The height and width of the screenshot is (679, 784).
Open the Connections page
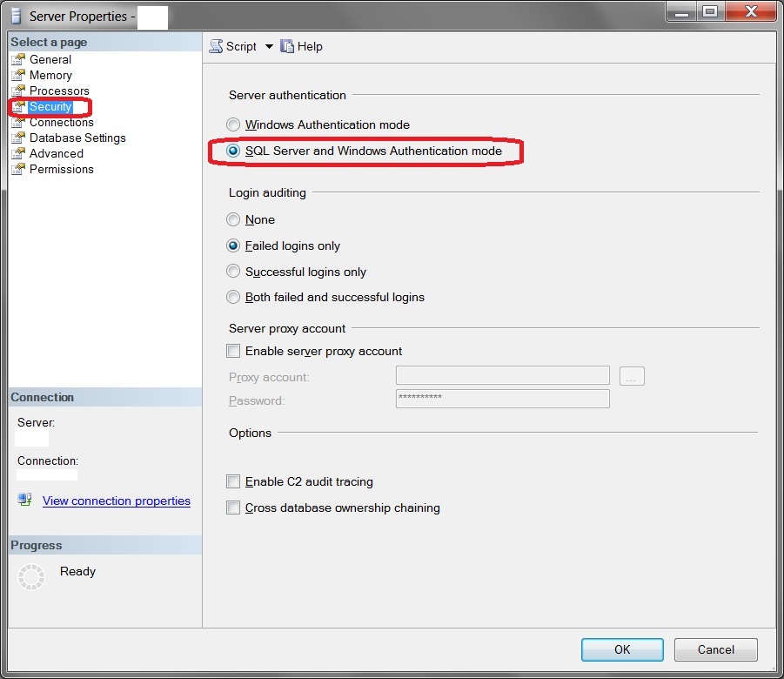pyautogui.click(x=61, y=123)
